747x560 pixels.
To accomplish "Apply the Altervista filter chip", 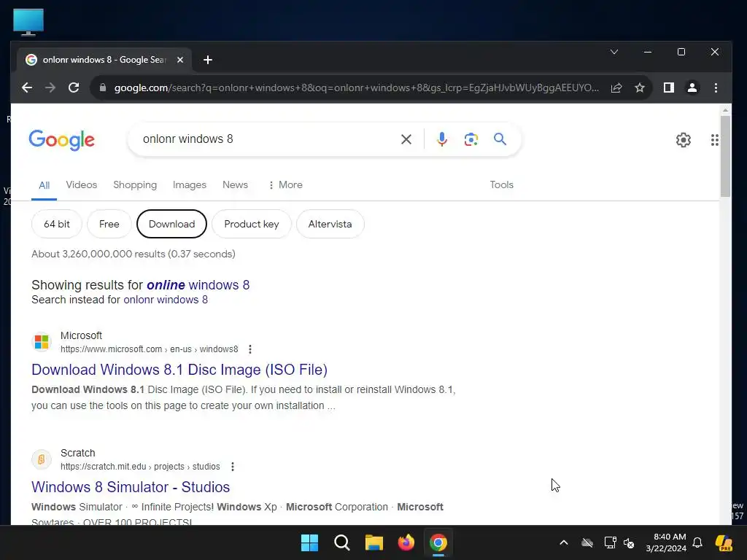I will pyautogui.click(x=330, y=224).
